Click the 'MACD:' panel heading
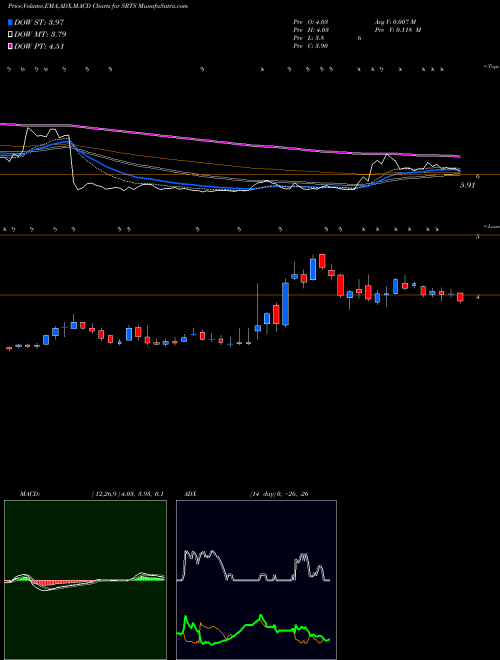Screen dimensions: 500x660 (x=30, y=494)
